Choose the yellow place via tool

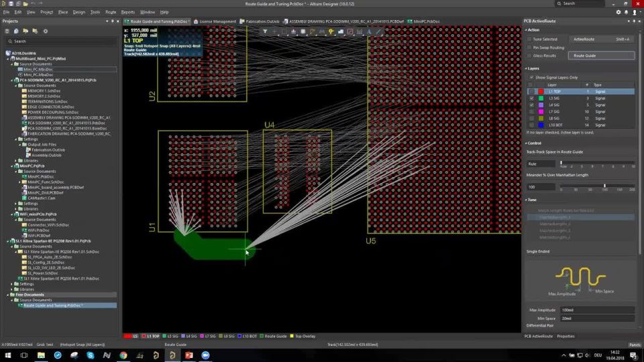coord(331,32)
